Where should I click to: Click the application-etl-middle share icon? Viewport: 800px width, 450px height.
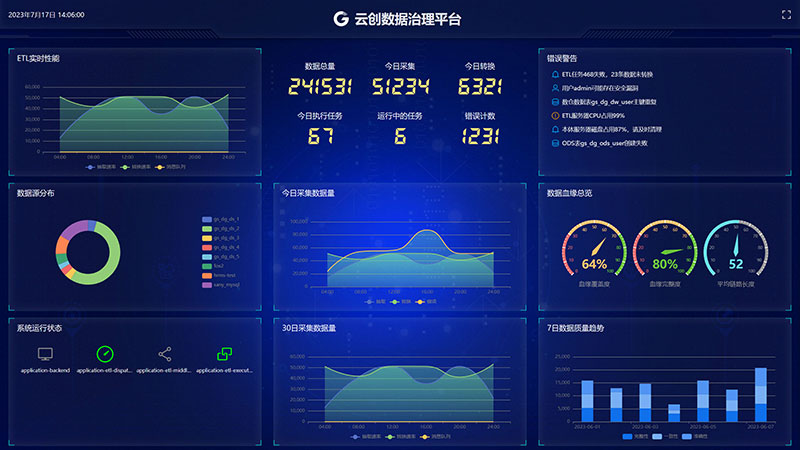(x=165, y=354)
